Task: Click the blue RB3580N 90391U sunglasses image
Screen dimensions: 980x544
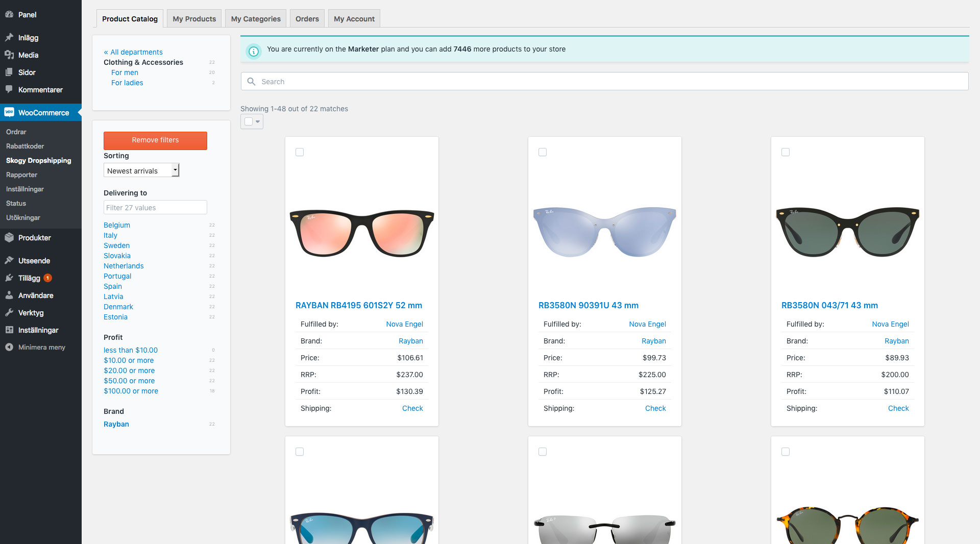Action: [x=605, y=232]
